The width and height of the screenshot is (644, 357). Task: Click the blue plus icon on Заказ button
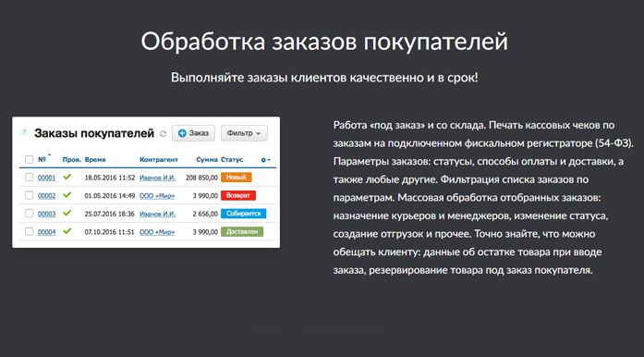point(182,133)
